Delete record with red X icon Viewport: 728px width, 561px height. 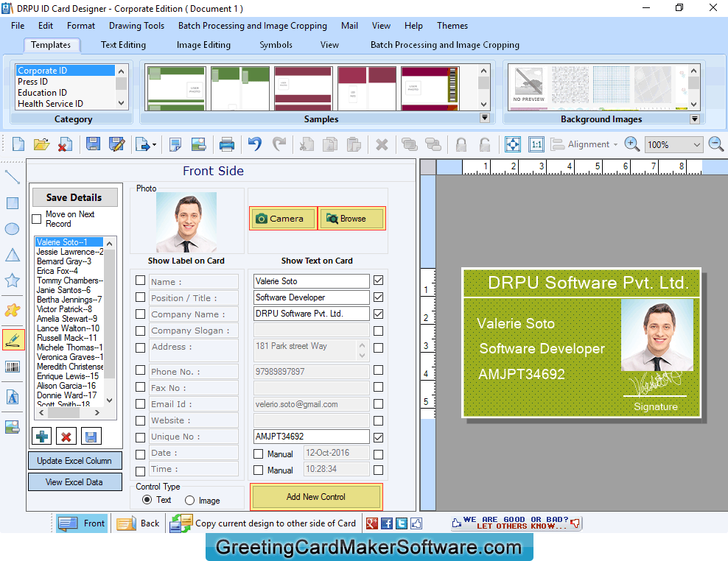[66, 436]
